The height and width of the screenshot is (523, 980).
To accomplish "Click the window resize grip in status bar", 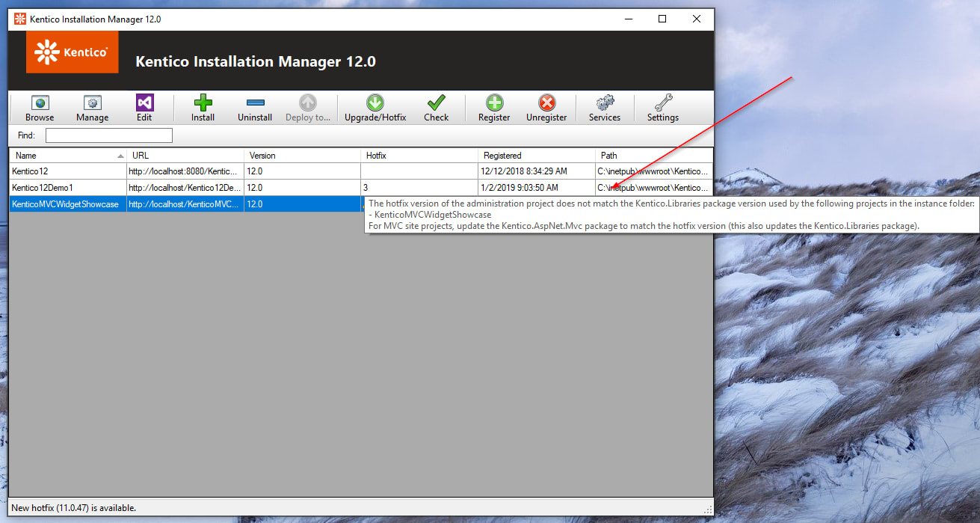I will 707,510.
